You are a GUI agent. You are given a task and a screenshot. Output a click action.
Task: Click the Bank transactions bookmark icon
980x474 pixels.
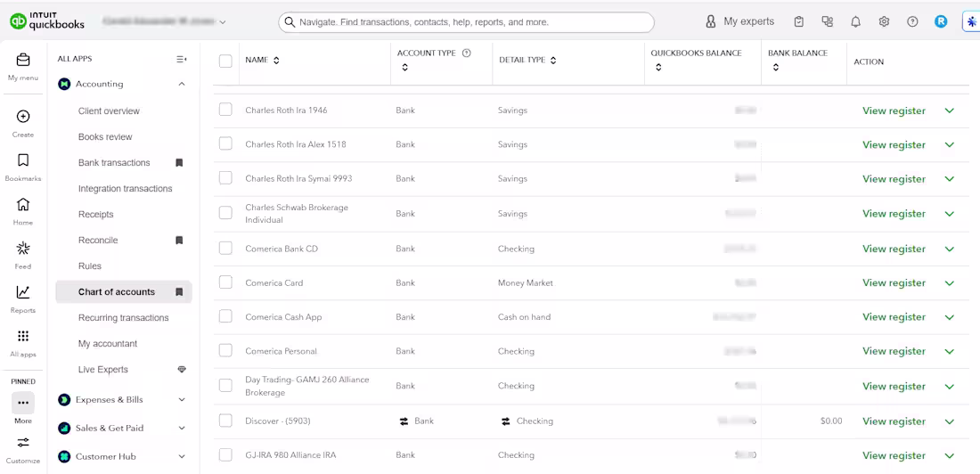click(x=179, y=162)
